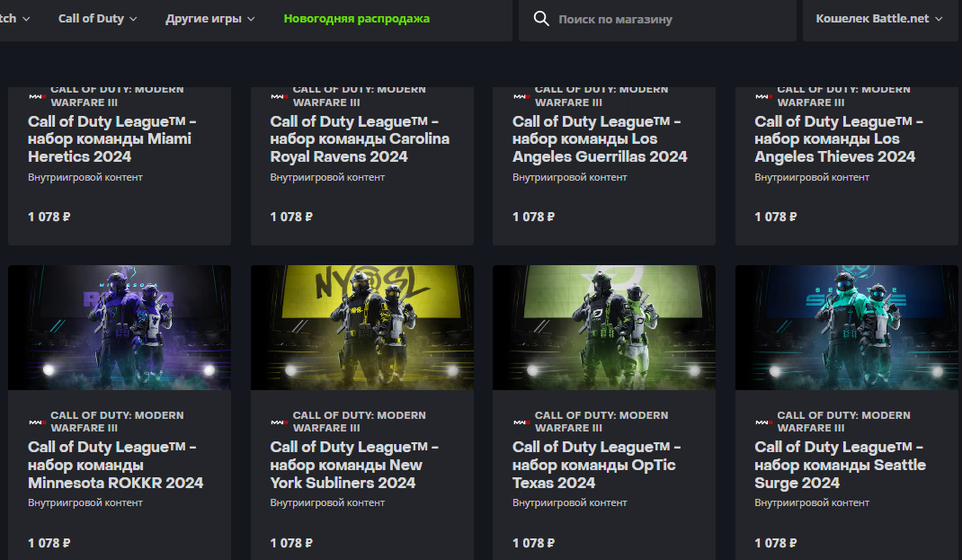Viewport: 962px width, 560px height.
Task: Click Modern Warfare III game label on Minnesota ROKKR card
Action: click(117, 422)
